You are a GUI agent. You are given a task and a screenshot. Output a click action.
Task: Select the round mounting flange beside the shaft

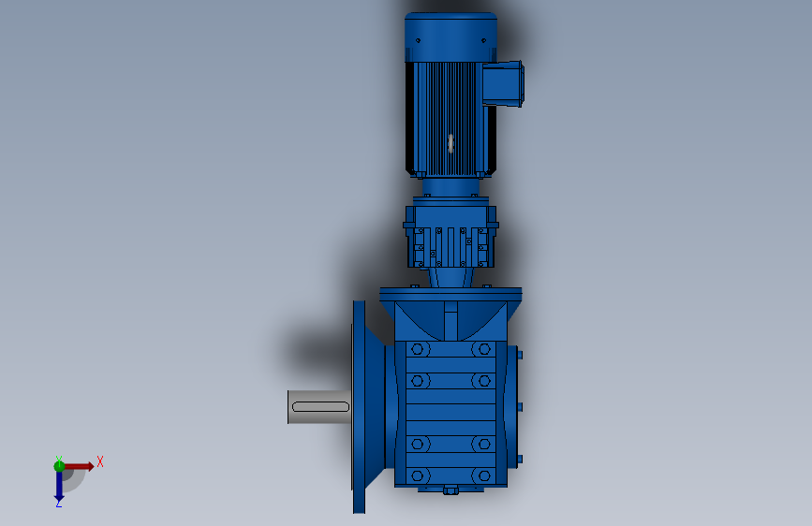360,407
